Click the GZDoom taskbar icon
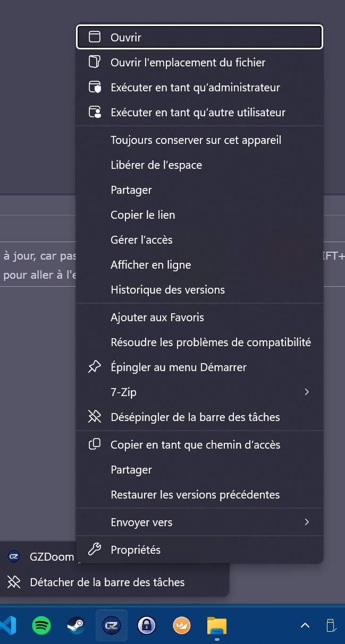345x644 pixels. [x=111, y=625]
